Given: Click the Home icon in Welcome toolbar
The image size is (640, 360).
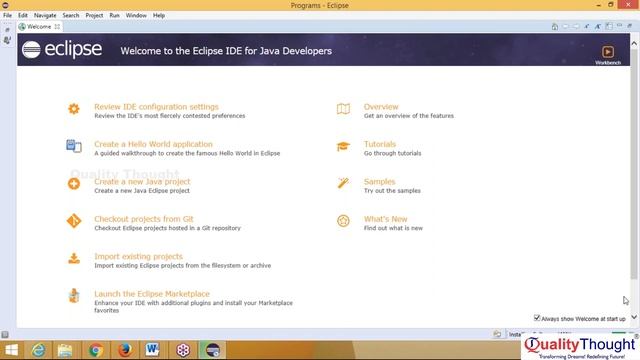Looking at the screenshot, I should click(555, 27).
